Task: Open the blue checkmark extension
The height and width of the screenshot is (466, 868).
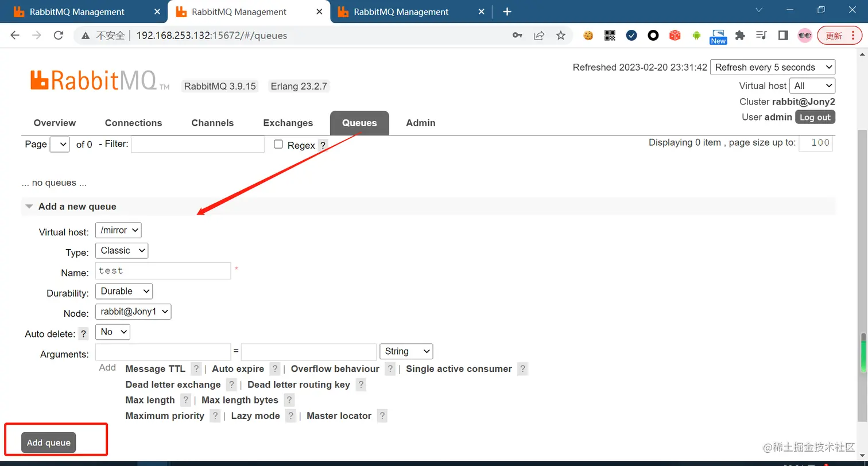Action: pos(631,36)
